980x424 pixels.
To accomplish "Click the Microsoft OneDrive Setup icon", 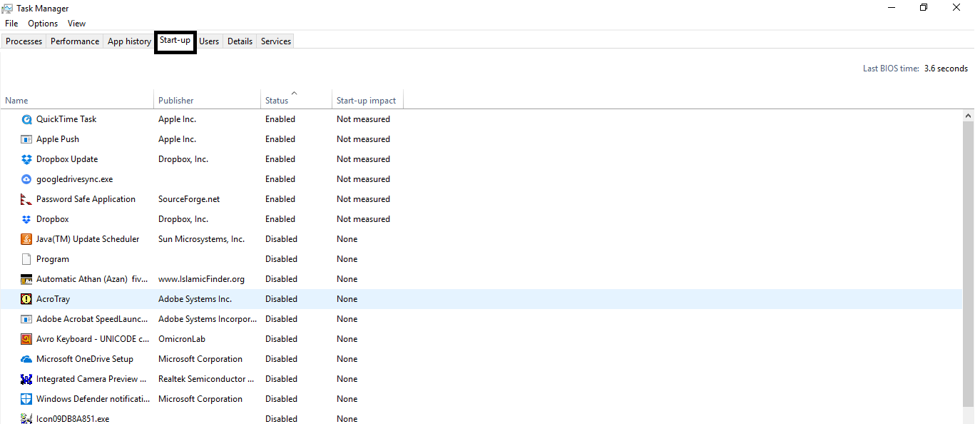I will click(x=26, y=359).
